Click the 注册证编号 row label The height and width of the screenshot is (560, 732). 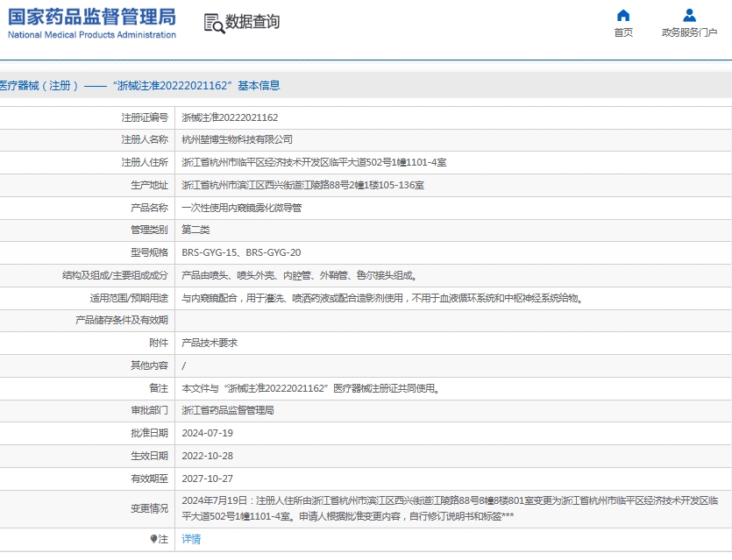[145, 117]
